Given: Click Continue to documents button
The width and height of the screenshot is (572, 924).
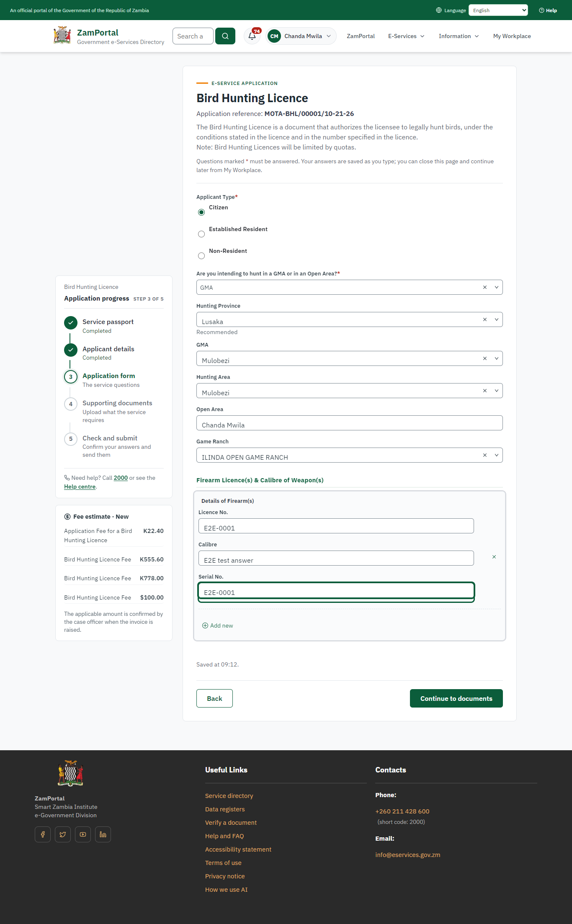Looking at the screenshot, I should 456,698.
